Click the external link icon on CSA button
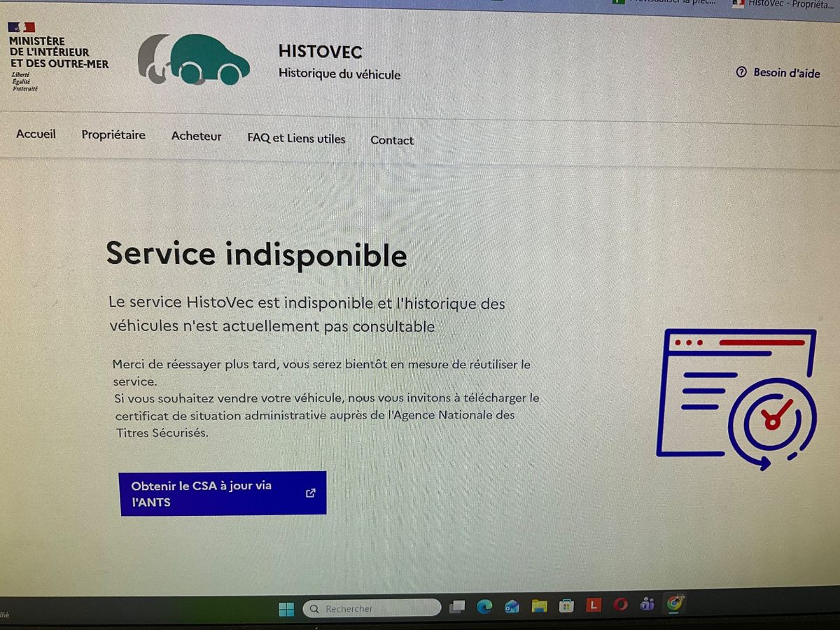Image resolution: width=840 pixels, height=630 pixels. coord(311,493)
